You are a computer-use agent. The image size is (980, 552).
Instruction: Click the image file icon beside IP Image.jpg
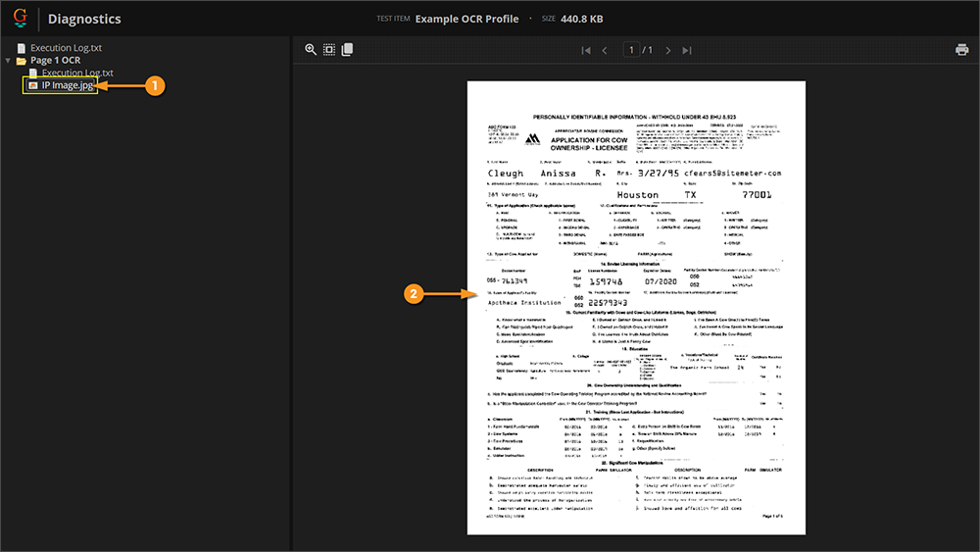click(33, 86)
